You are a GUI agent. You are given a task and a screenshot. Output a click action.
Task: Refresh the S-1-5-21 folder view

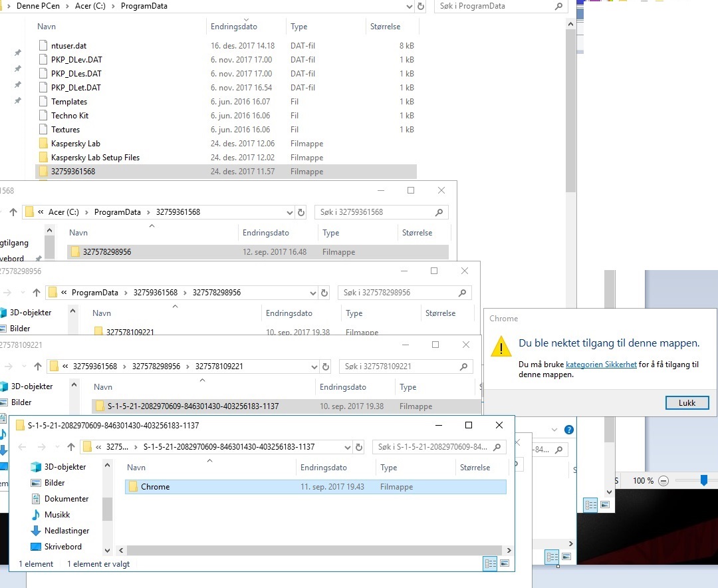(x=359, y=447)
